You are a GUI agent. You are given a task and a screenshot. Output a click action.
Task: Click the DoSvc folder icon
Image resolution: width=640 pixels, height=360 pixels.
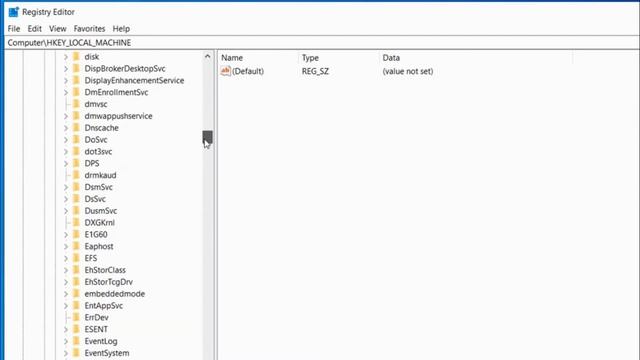[76, 140]
